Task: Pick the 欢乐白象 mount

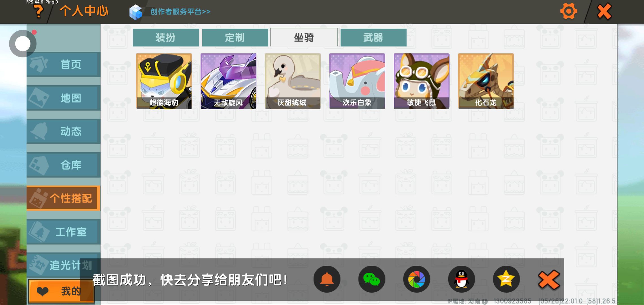Action: [357, 81]
